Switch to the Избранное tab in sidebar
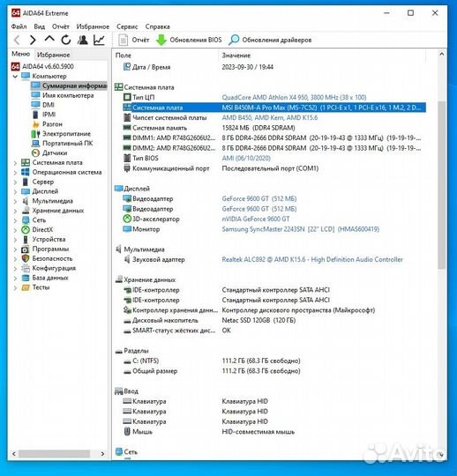 [x=53, y=55]
